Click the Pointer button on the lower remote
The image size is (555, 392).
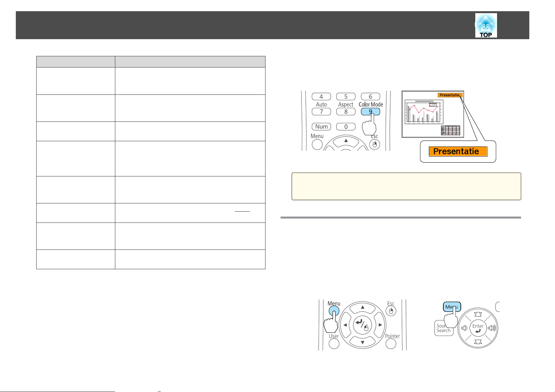point(391,344)
